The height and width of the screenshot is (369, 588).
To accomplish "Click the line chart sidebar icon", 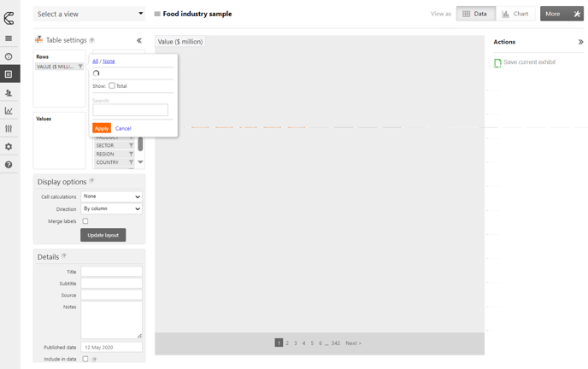I will point(9,111).
